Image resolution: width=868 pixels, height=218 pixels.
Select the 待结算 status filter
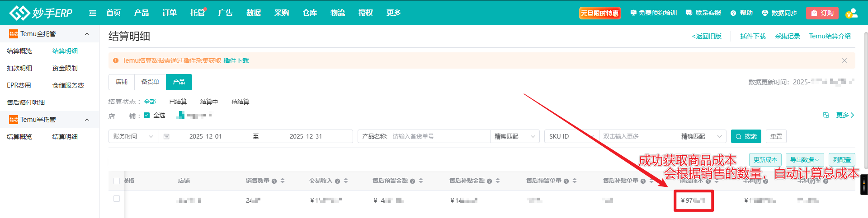tap(240, 102)
